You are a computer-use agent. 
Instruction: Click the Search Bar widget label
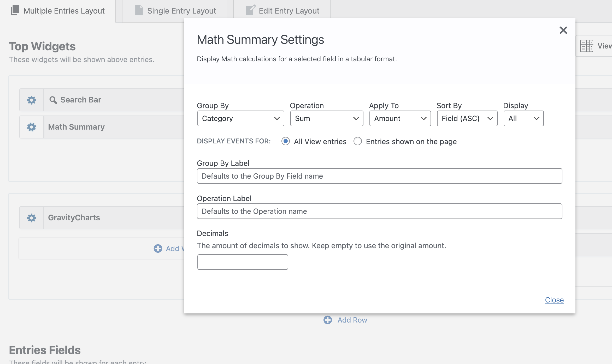click(81, 100)
